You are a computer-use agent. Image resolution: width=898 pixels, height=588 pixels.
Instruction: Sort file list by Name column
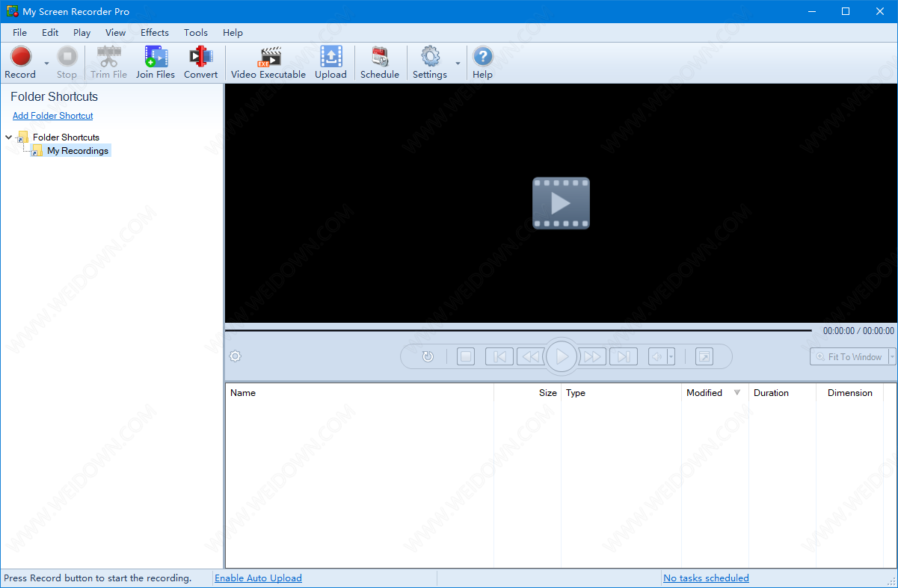(360, 393)
